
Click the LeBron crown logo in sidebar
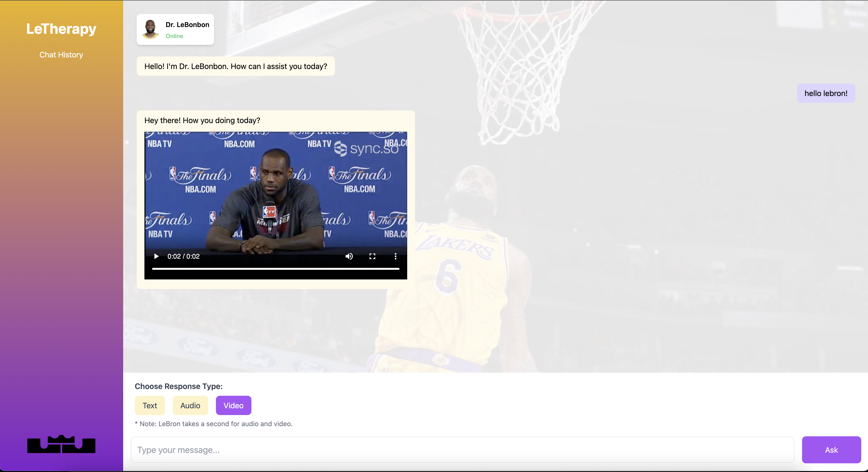(61, 444)
